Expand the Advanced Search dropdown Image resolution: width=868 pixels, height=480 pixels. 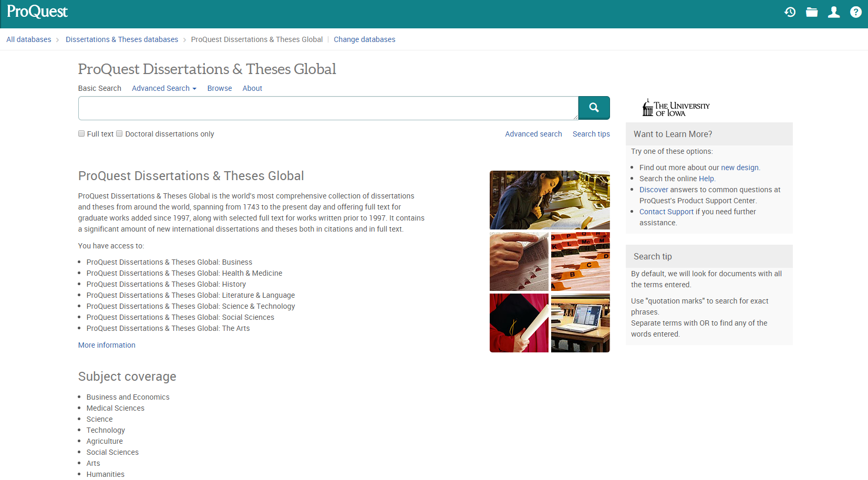tap(164, 88)
